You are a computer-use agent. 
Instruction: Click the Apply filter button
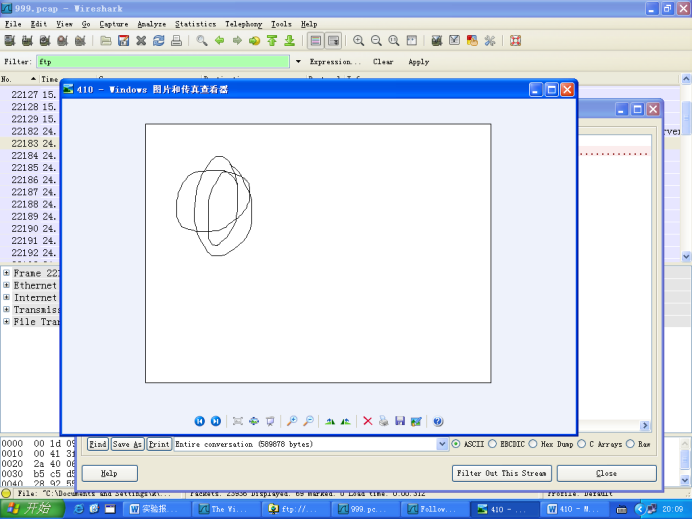tap(419, 61)
